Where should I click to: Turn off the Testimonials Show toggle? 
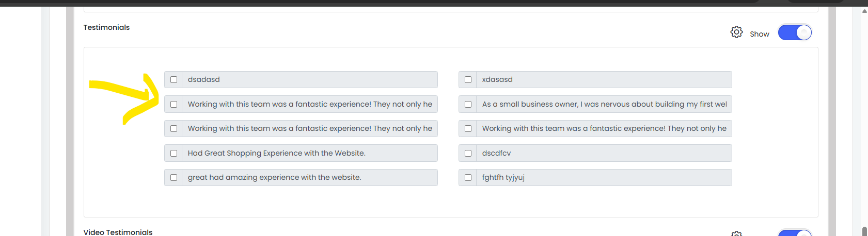(x=795, y=32)
